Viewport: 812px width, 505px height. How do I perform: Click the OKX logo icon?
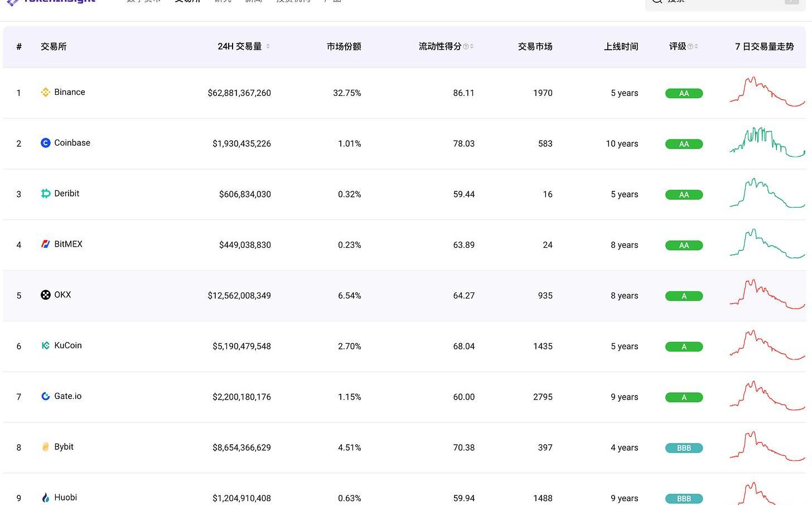pyautogui.click(x=46, y=295)
